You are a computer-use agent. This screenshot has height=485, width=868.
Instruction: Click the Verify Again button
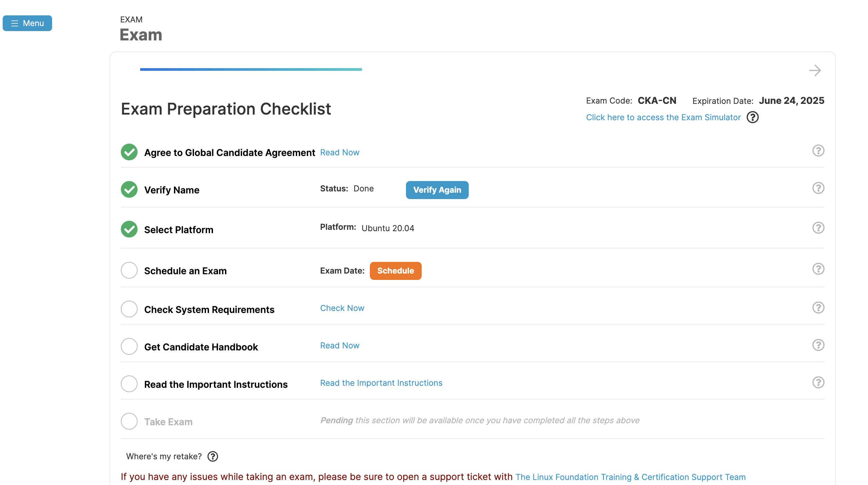[437, 190]
